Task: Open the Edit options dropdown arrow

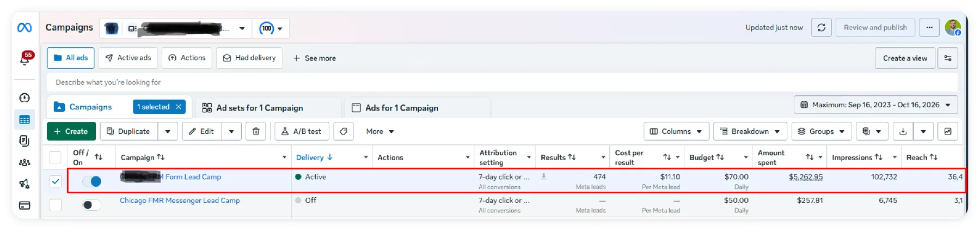Action: (x=231, y=131)
